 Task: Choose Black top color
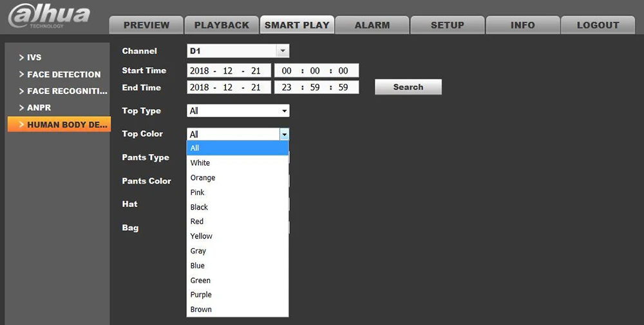(238, 207)
